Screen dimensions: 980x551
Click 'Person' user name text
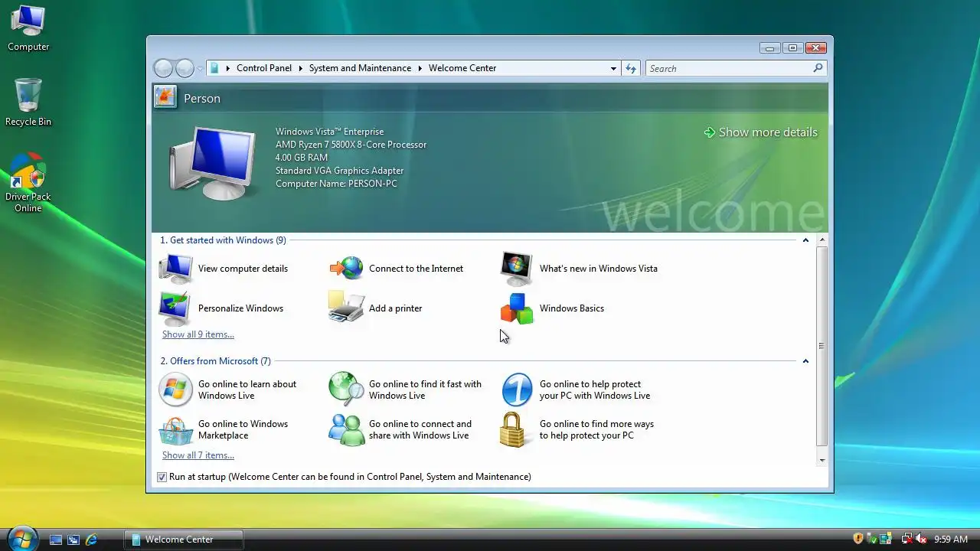tap(202, 99)
